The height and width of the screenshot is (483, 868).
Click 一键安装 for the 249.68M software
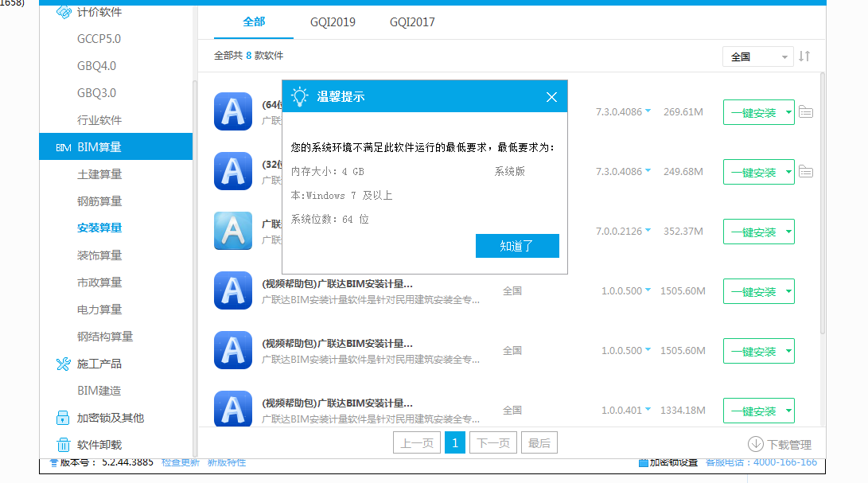tap(753, 172)
